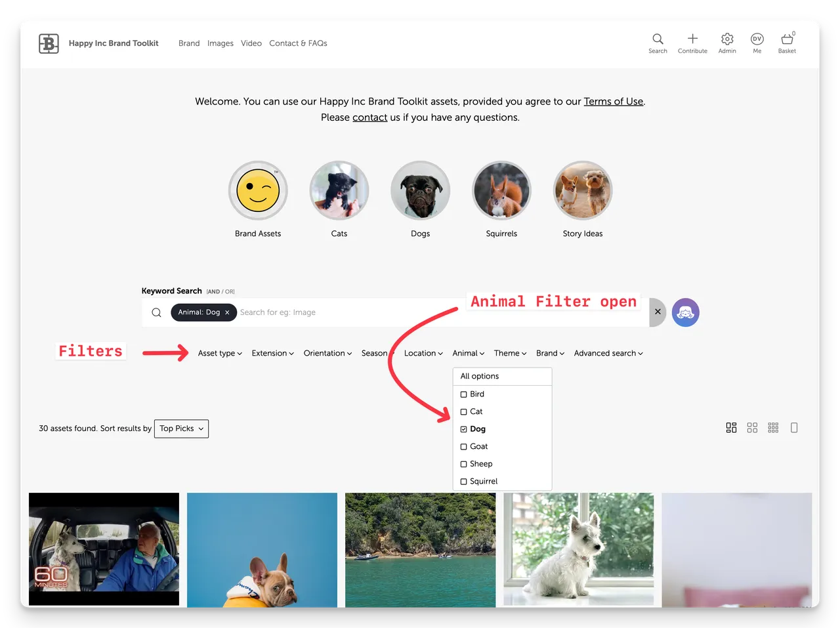The image size is (840, 628).
Task: Click the Contribute plus icon
Action: pyautogui.click(x=692, y=39)
